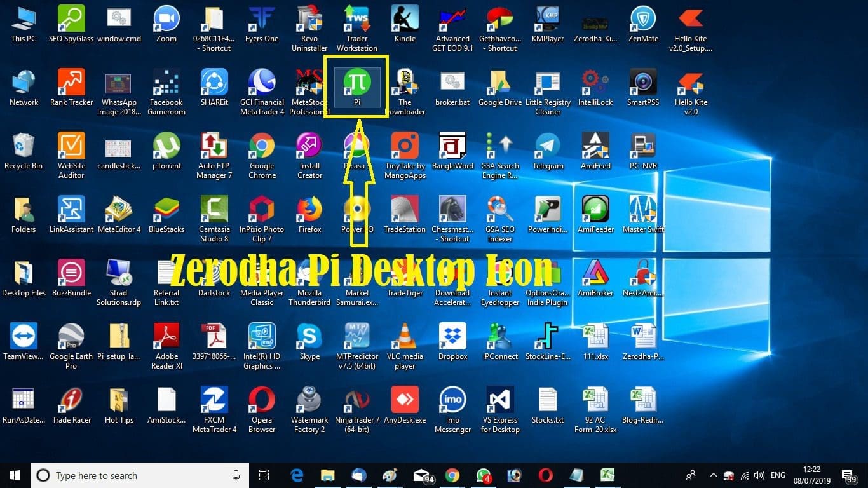868x488 pixels.
Task: Launch Trader Workstation from the desktop
Action: (x=357, y=29)
